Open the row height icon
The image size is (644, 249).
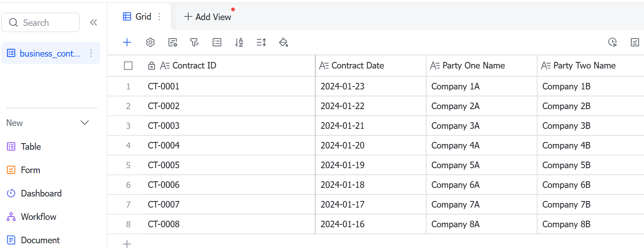[x=261, y=42]
